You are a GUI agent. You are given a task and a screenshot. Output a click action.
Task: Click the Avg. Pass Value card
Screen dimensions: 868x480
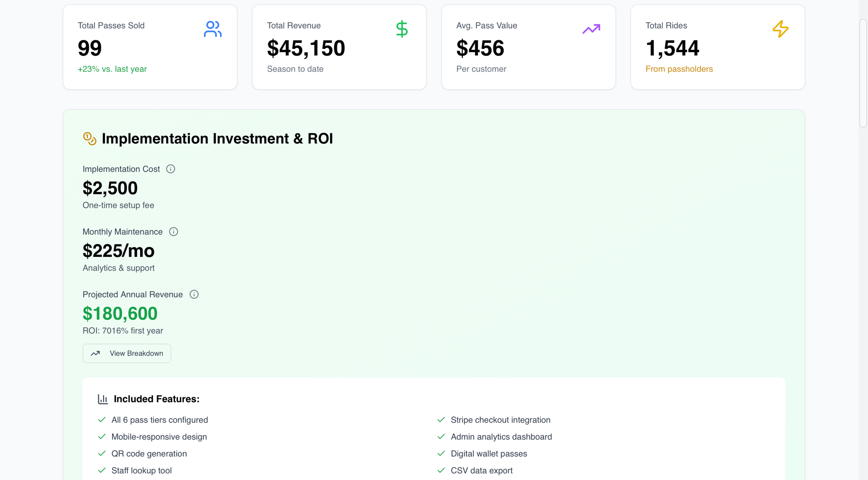(528, 47)
